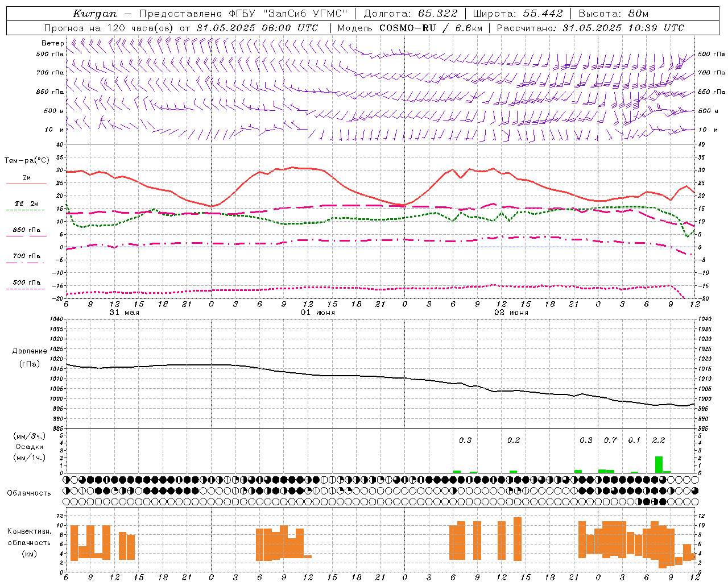Screen dimensions: 728x582
Task: Click the "0.2" precipitation amount value
Action: click(514, 440)
